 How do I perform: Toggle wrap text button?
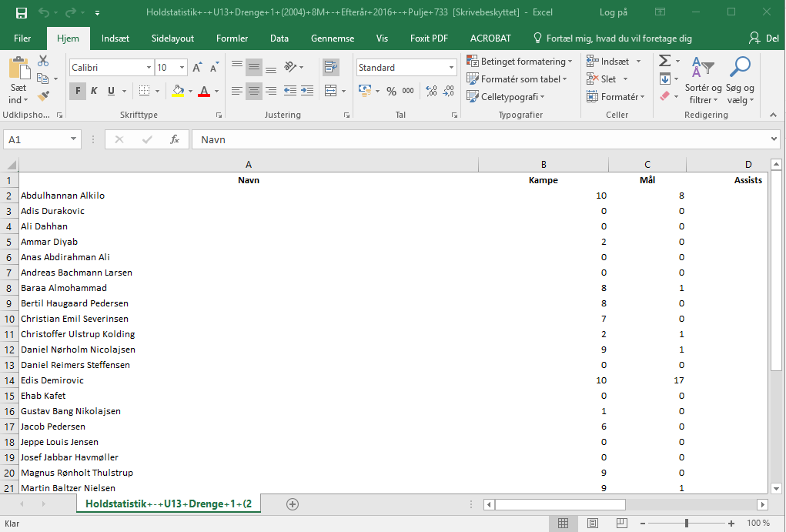pos(331,67)
